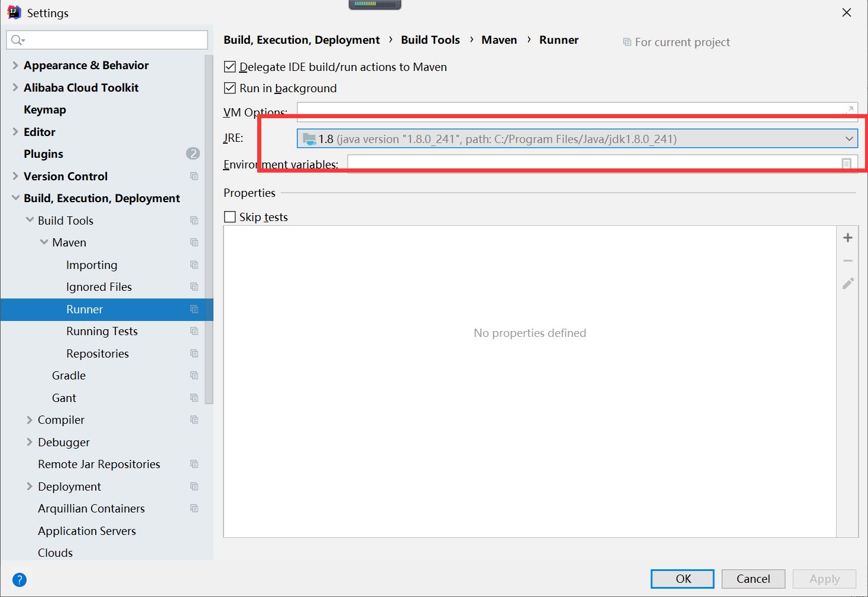Screen dimensions: 868x597
Task: Click the settings tree vertical scrollbar
Action: (x=209, y=231)
